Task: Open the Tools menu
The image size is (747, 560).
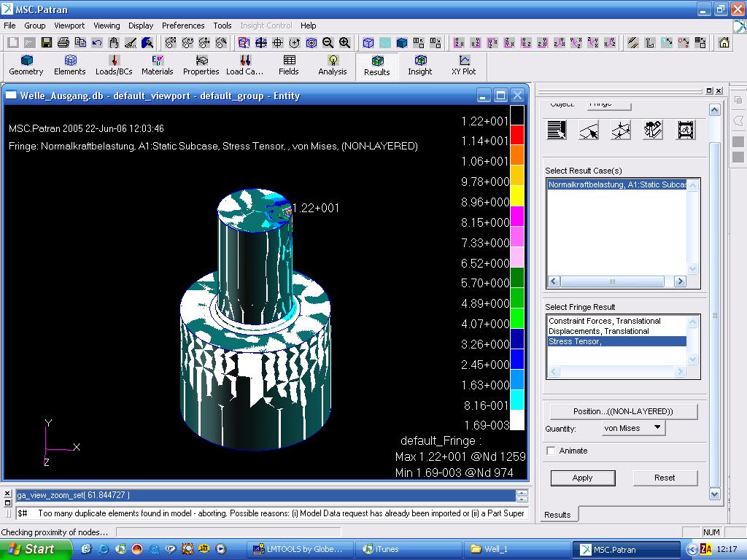Action: tap(222, 26)
